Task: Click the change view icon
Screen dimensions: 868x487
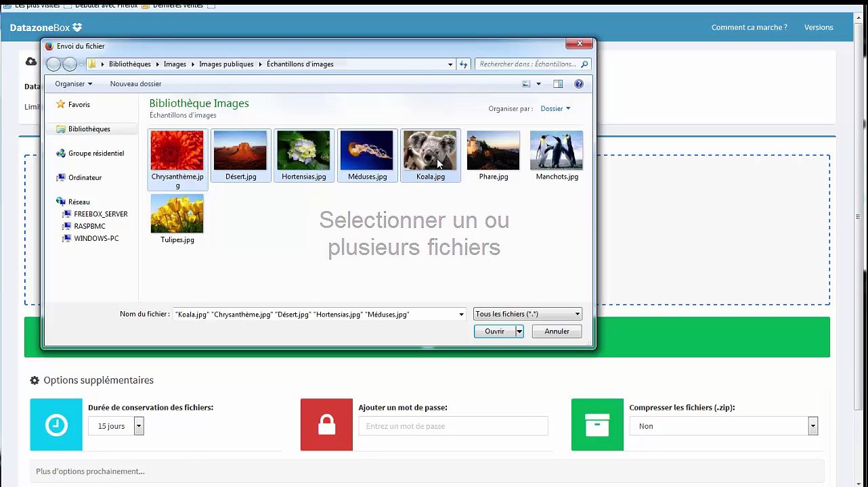Action: tap(526, 84)
